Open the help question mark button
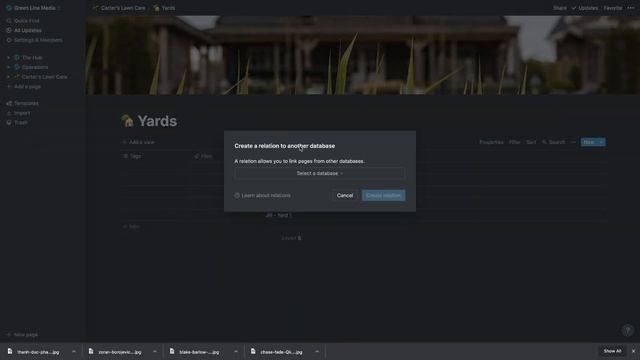Viewport: 640px width, 360px height. point(628,330)
